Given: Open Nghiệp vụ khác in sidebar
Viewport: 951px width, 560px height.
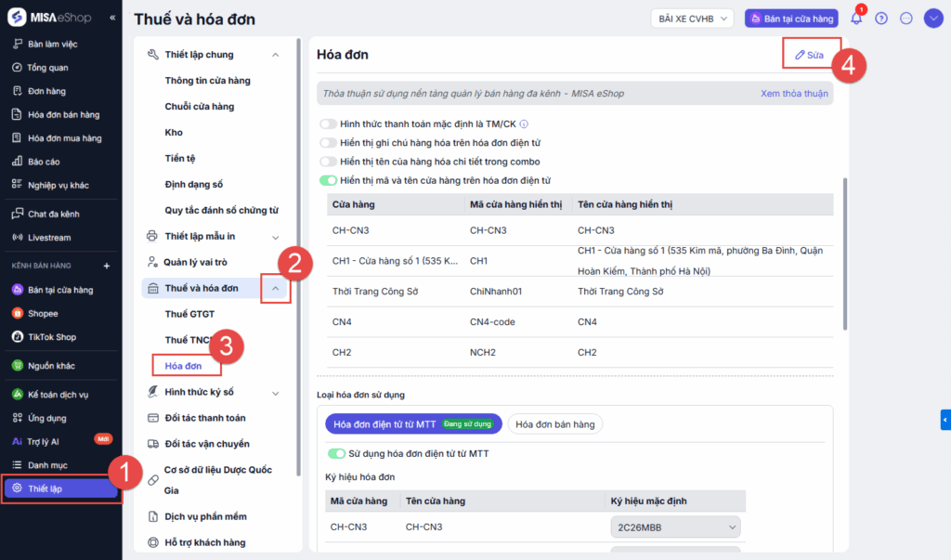Looking at the screenshot, I should pyautogui.click(x=59, y=185).
